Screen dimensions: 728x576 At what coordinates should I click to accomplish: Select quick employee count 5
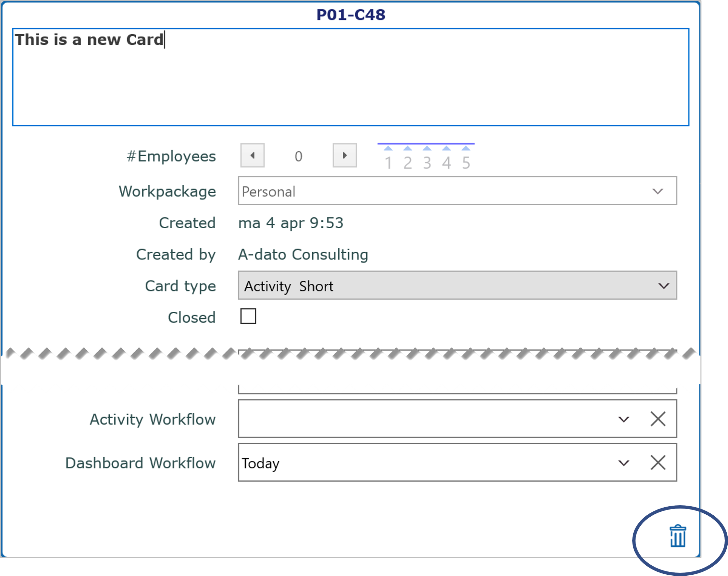point(466,159)
